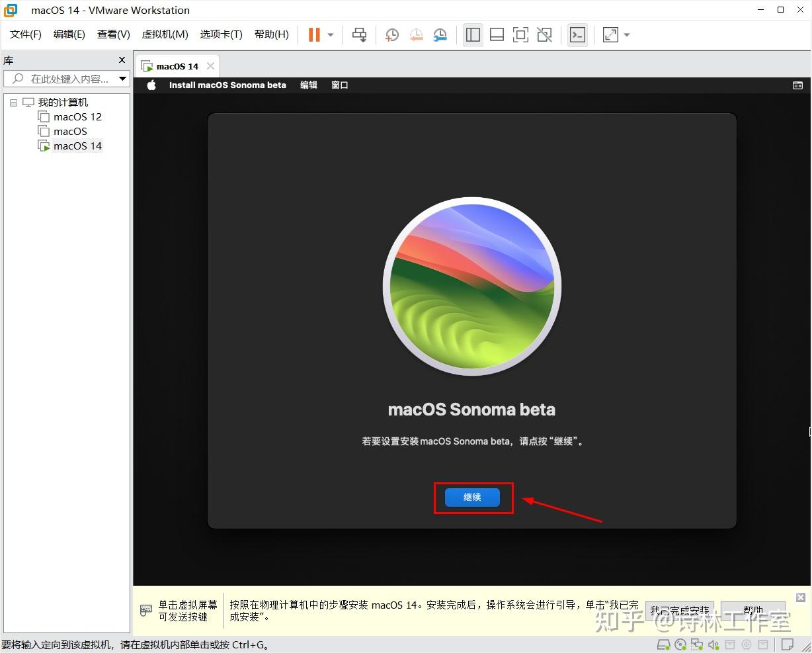Open the guest 编辑 menu
Screen dimensions: 812x653
[309, 85]
